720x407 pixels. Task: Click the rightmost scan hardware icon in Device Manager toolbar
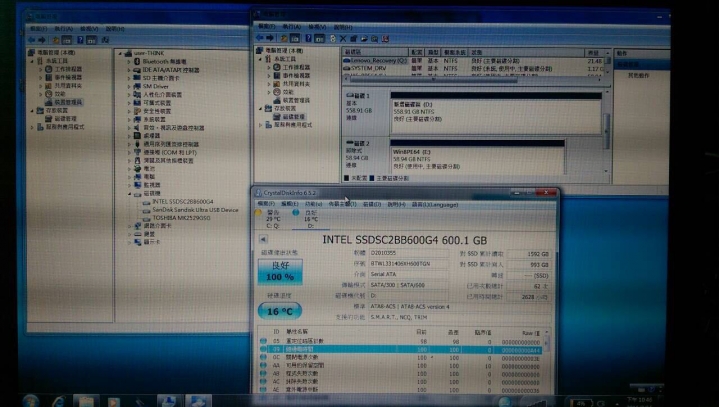tap(105, 40)
